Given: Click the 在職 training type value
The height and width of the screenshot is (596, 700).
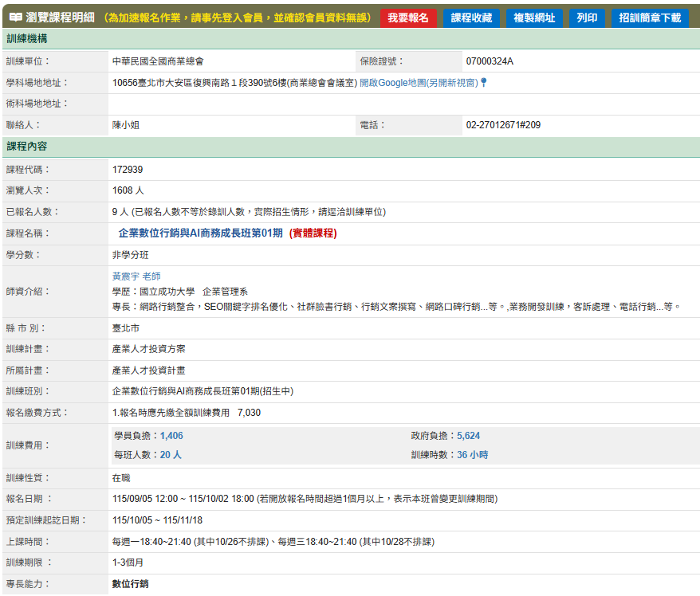Looking at the screenshot, I should click(x=121, y=478).
